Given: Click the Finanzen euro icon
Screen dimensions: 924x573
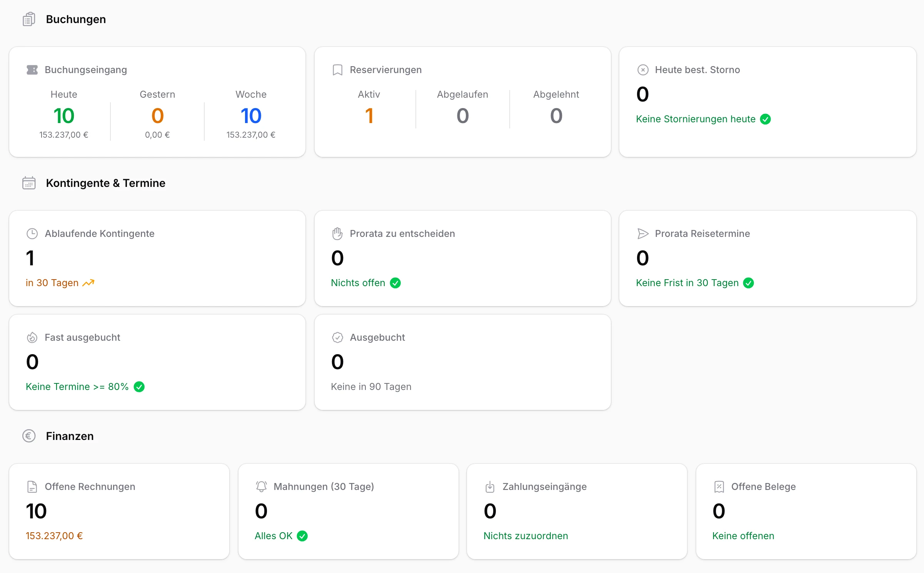Looking at the screenshot, I should [29, 436].
